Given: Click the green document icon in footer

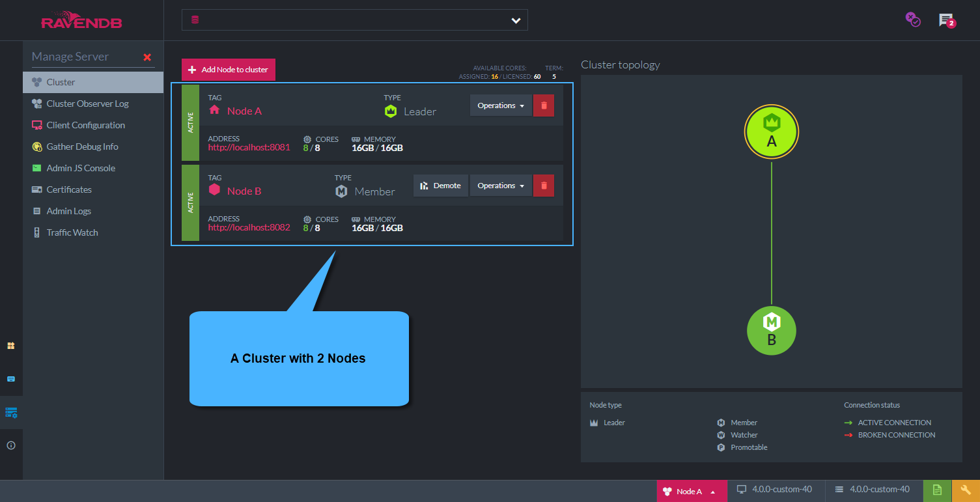Looking at the screenshot, I should 937,490.
